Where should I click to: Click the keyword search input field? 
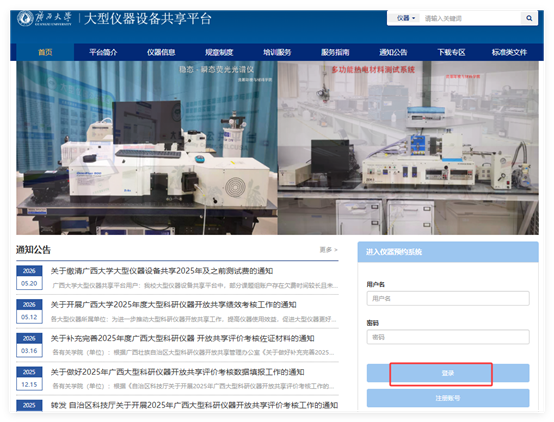click(472, 18)
